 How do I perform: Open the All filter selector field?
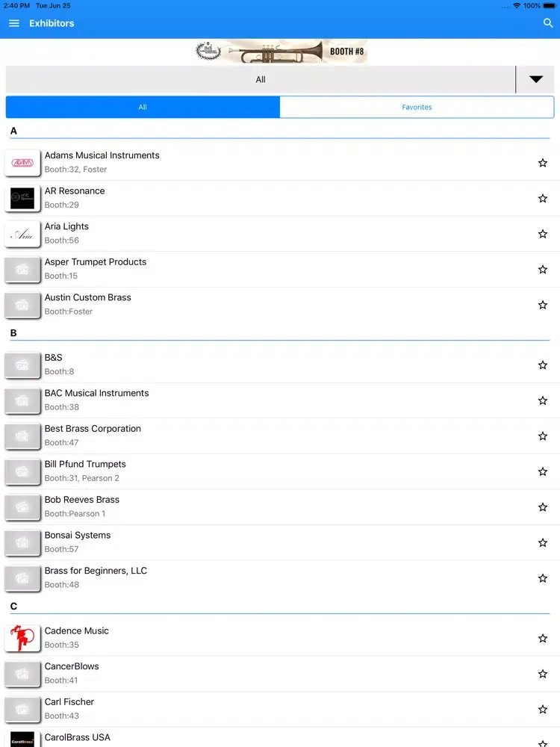[261, 80]
